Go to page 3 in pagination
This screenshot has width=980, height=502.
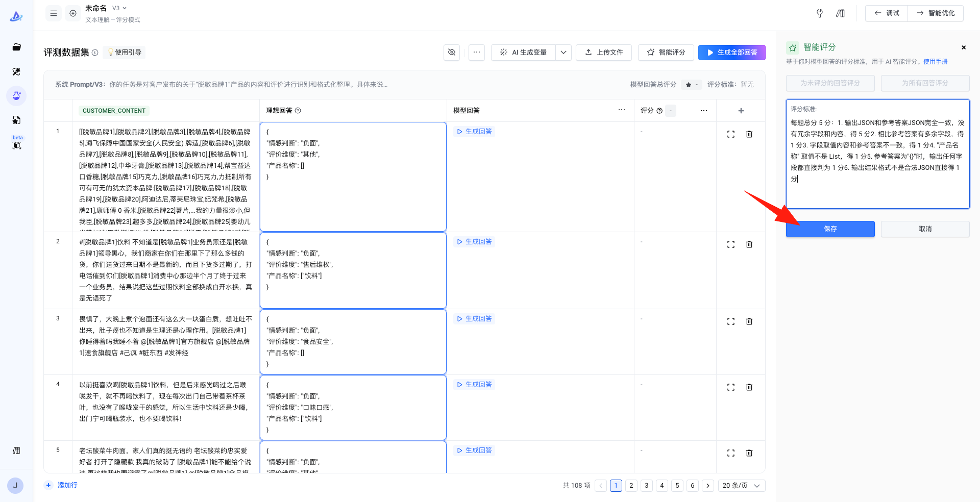point(647,485)
